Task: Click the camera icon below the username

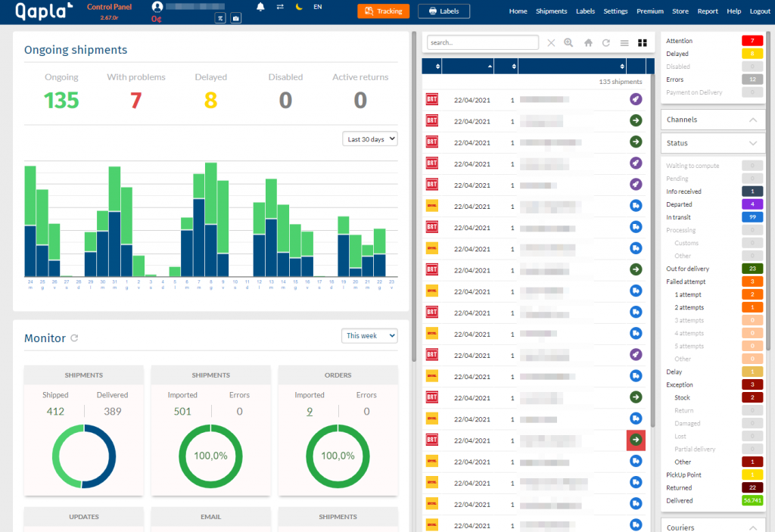Action: click(236, 18)
